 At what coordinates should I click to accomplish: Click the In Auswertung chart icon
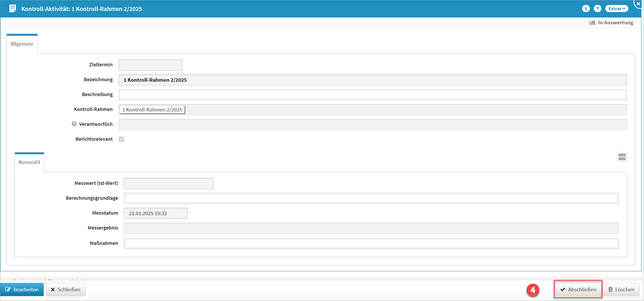pyautogui.click(x=592, y=22)
